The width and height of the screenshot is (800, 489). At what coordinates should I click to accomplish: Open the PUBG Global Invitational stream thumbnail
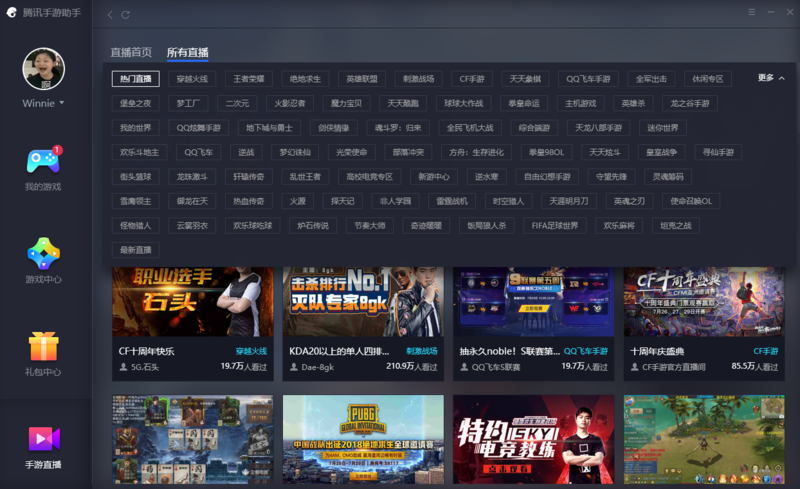(363, 439)
